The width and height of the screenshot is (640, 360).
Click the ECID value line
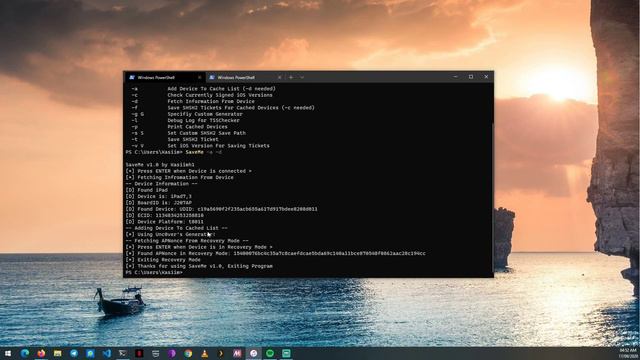(x=164, y=216)
